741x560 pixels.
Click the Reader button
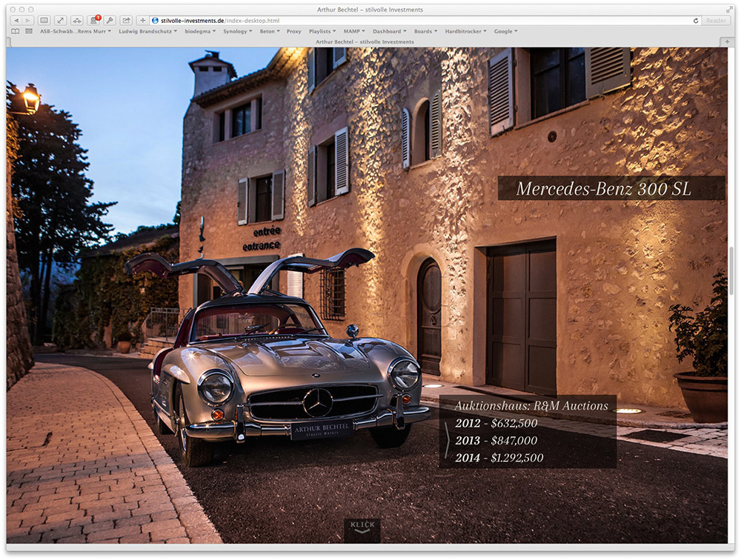[x=716, y=20]
